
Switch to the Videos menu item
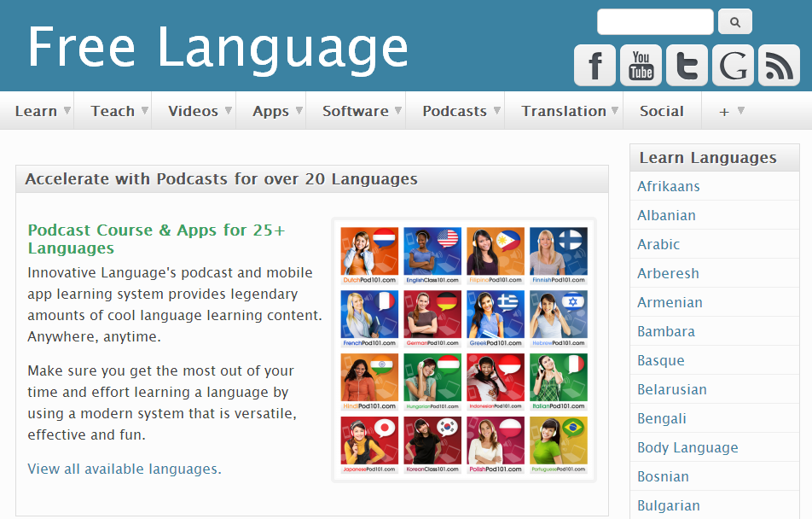click(x=194, y=110)
